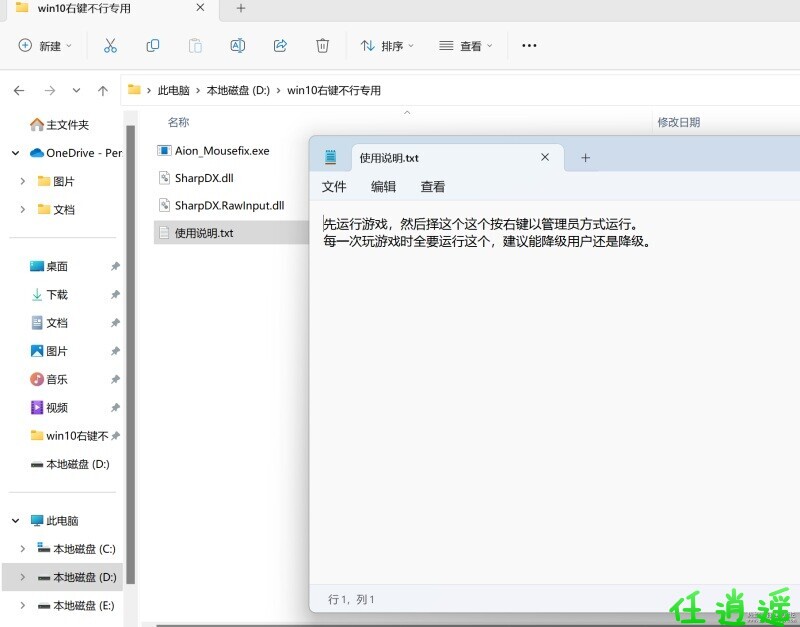Open the 文件 menu in Notepad

pos(334,187)
